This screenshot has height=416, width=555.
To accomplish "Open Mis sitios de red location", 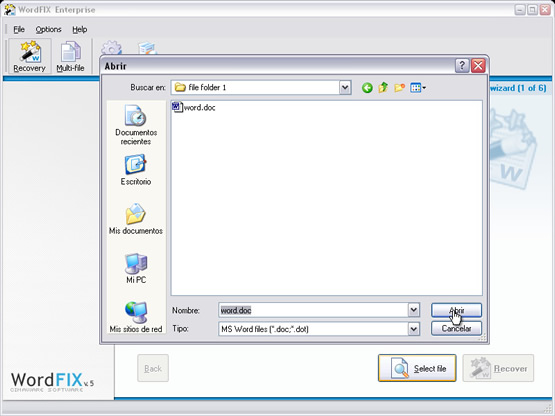I will click(136, 317).
